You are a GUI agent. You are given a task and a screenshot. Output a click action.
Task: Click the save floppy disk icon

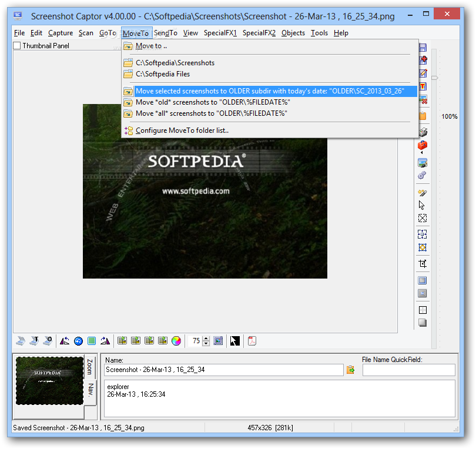423,48
